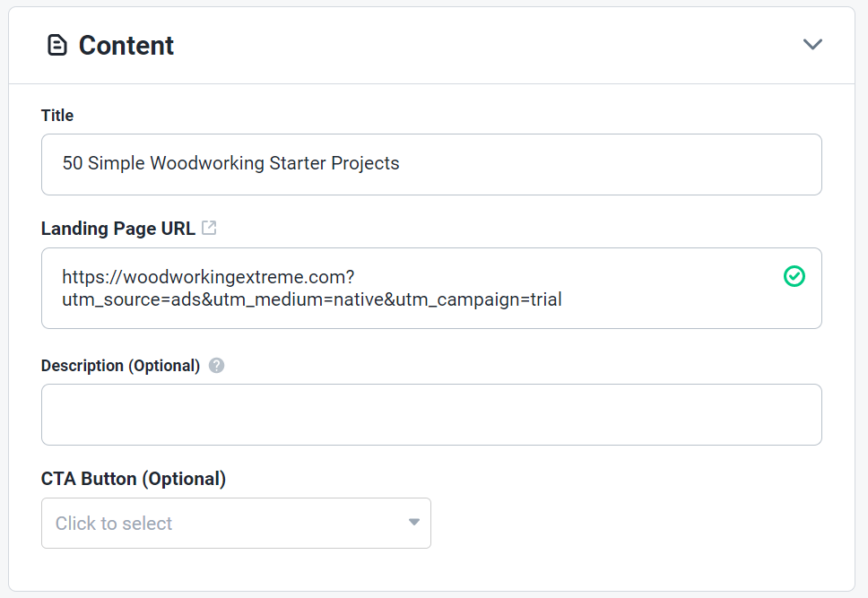The image size is (868, 598).
Task: Open the CTA Button dropdown
Action: pos(236,523)
